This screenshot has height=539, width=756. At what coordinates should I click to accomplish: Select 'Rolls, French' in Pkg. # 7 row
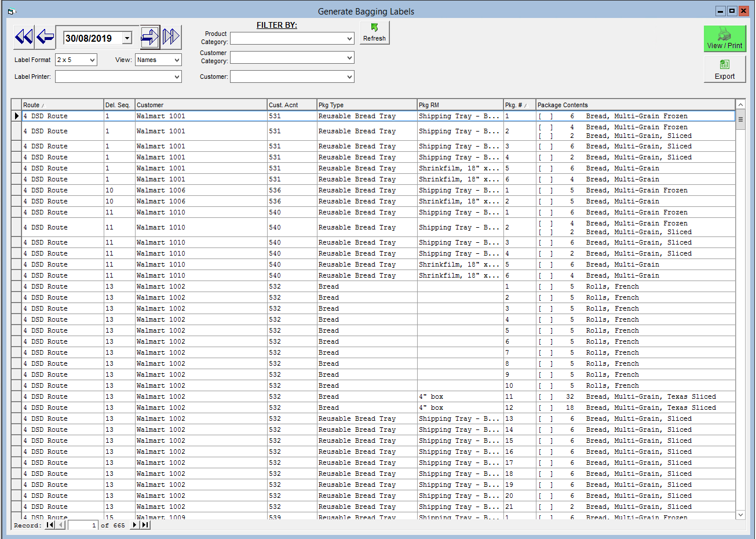[612, 352]
